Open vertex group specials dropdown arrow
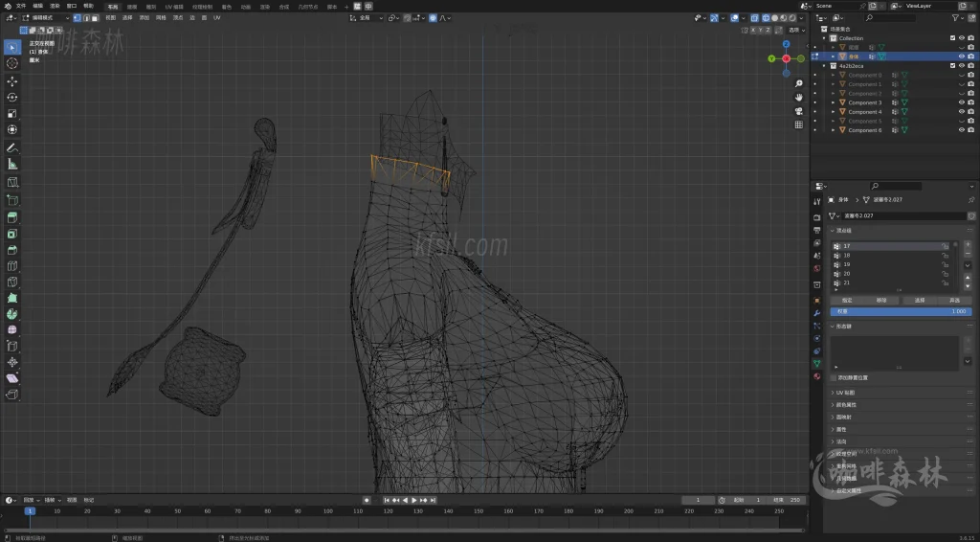The image size is (980, 542). 969,263
